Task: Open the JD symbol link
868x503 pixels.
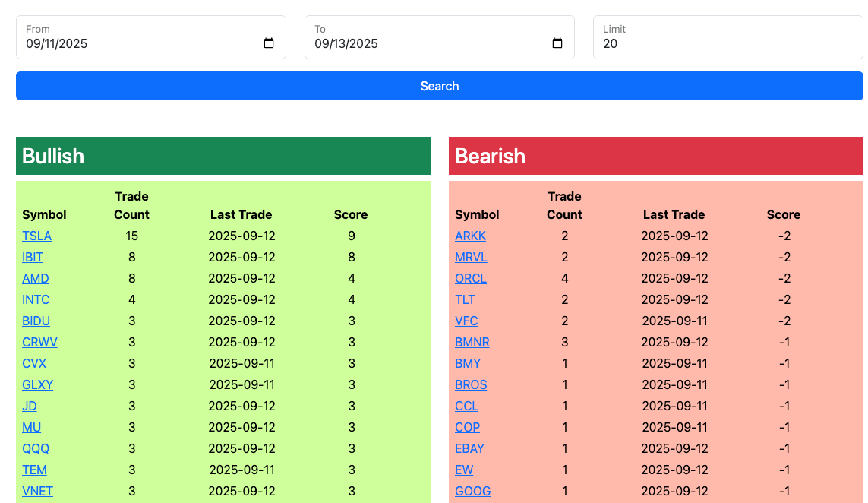Action: click(x=30, y=406)
